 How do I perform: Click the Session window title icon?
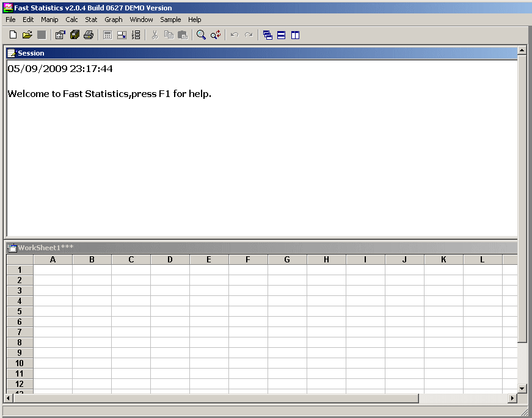pyautogui.click(x=12, y=53)
